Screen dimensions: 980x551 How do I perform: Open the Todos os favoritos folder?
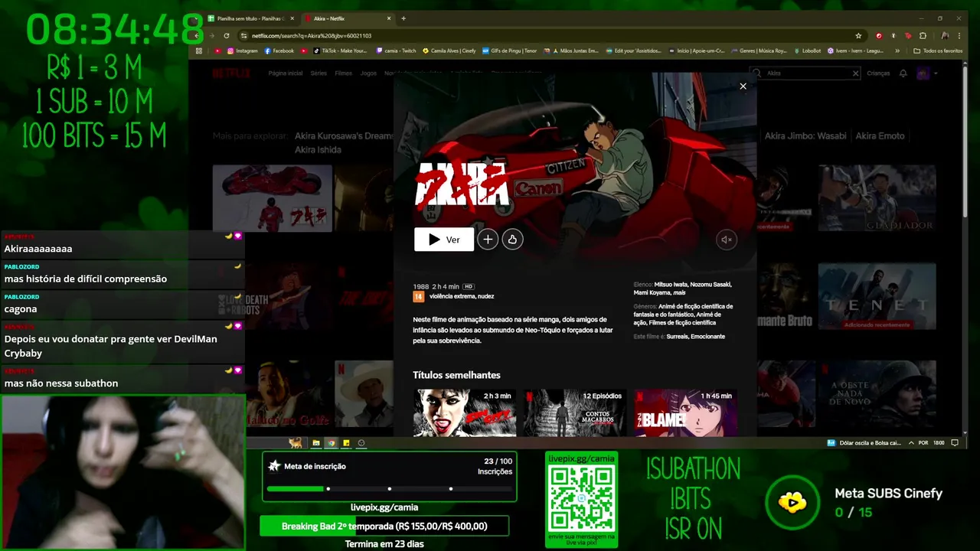click(x=938, y=51)
